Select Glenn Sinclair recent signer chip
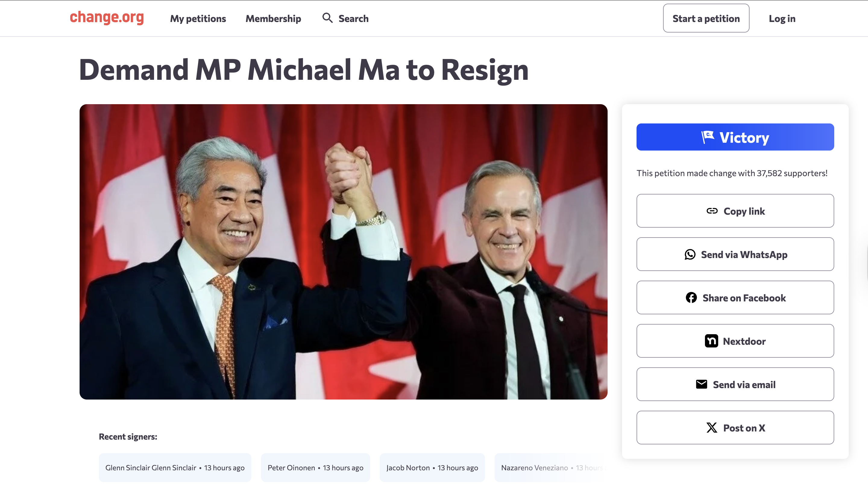Image resolution: width=868 pixels, height=498 pixels. (x=175, y=468)
